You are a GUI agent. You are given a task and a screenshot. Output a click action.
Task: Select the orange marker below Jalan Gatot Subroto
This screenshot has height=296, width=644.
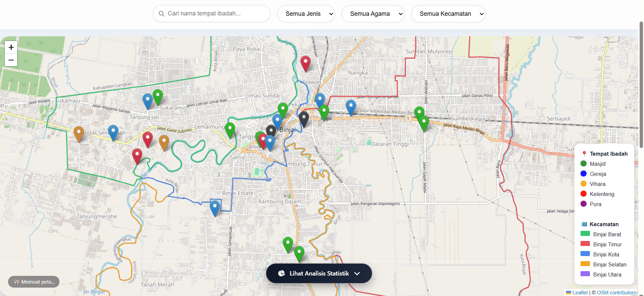(x=164, y=143)
